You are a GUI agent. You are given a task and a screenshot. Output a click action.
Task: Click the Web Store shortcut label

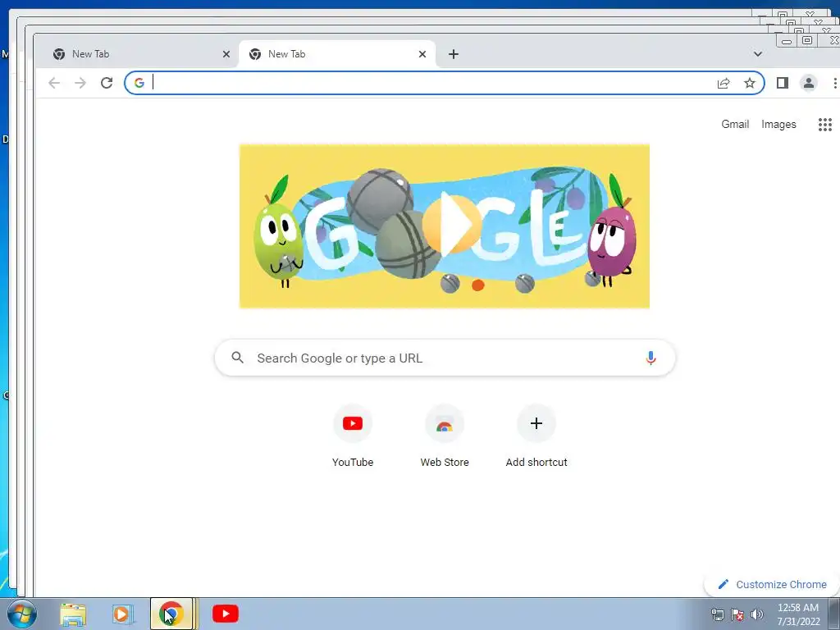pos(445,463)
